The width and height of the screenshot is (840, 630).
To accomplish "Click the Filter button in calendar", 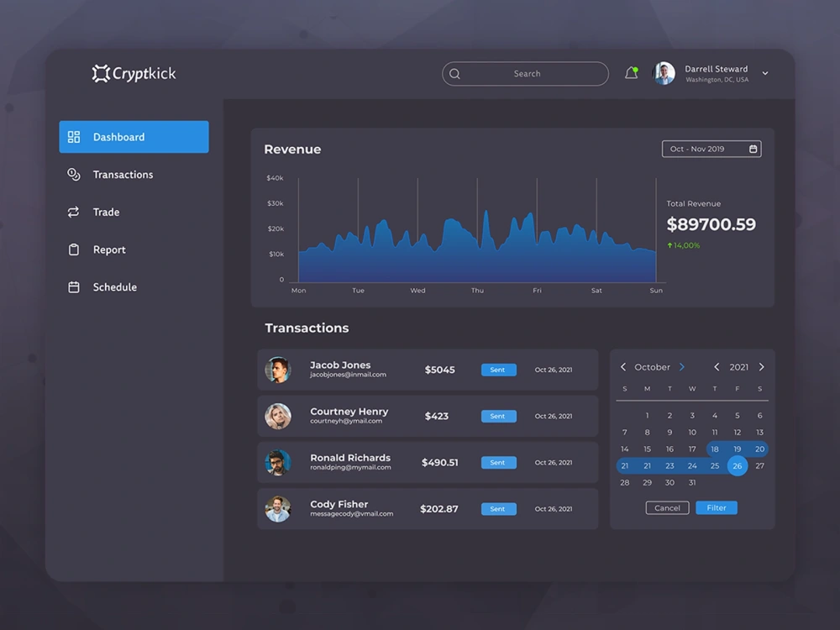I will 717,508.
